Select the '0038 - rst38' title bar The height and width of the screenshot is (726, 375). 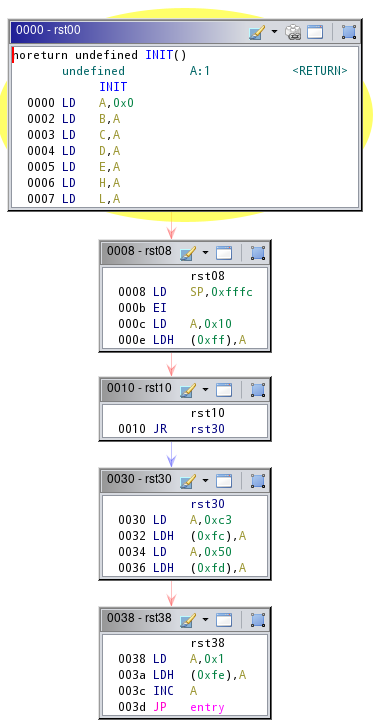(185, 620)
